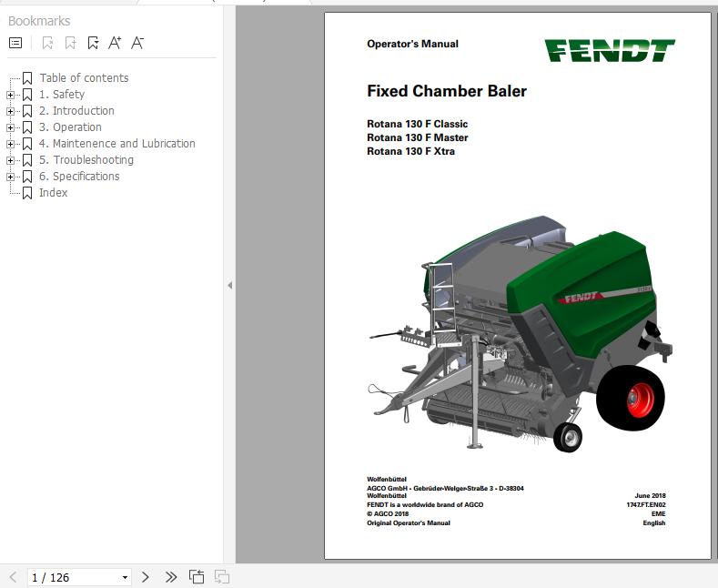Click bookmark icon beside 3. Operation
This screenshot has width=718, height=588.
click(x=27, y=127)
